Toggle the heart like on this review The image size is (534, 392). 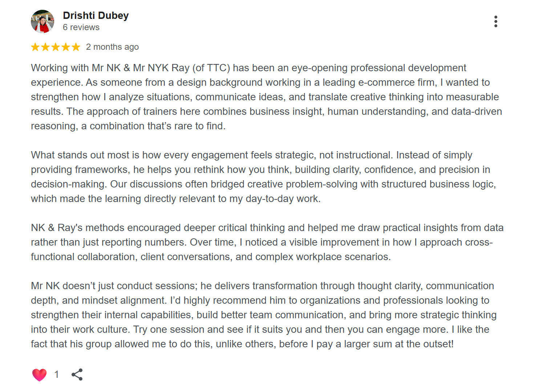39,375
